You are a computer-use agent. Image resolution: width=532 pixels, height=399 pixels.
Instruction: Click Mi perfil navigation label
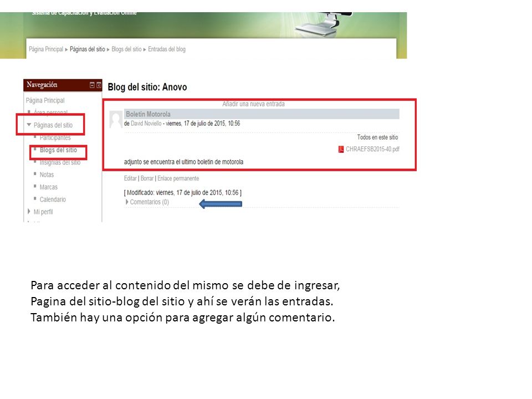click(x=43, y=212)
